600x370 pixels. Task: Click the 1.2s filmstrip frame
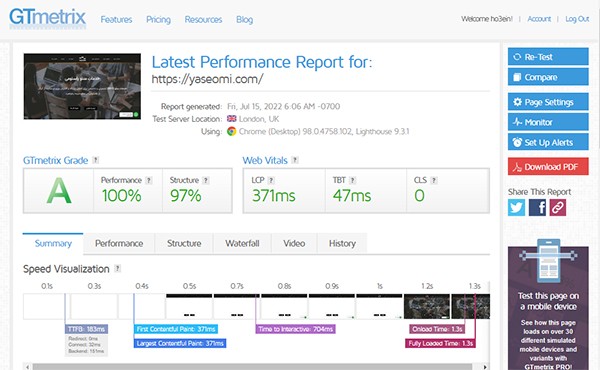click(427, 306)
